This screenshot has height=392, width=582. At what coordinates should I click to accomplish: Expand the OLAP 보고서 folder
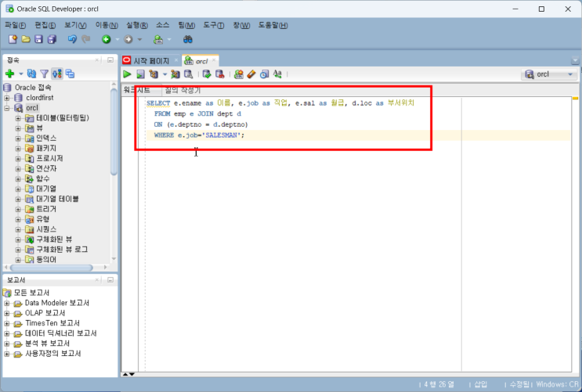click(x=7, y=314)
